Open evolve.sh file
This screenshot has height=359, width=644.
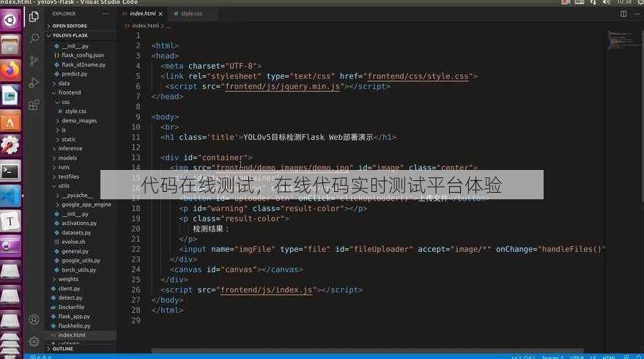click(73, 242)
